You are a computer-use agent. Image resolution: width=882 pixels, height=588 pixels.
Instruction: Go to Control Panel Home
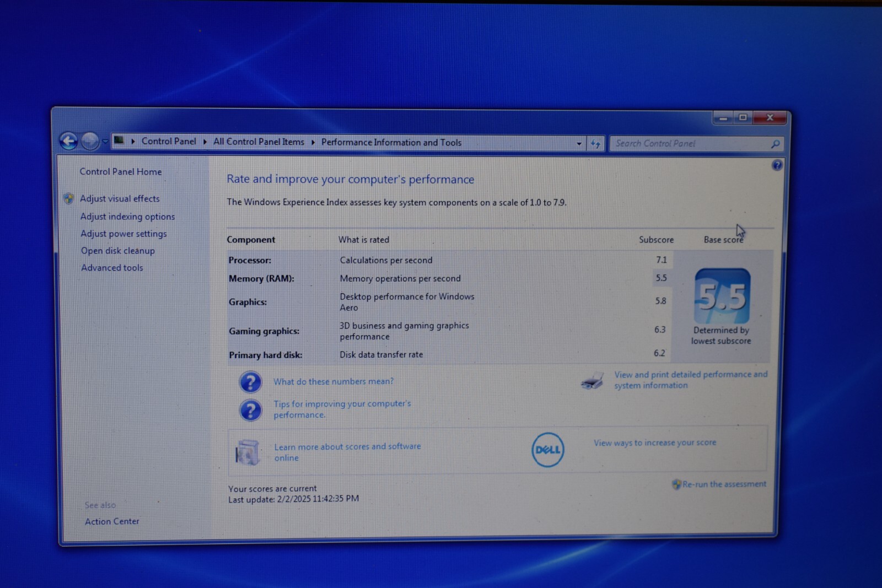121,171
